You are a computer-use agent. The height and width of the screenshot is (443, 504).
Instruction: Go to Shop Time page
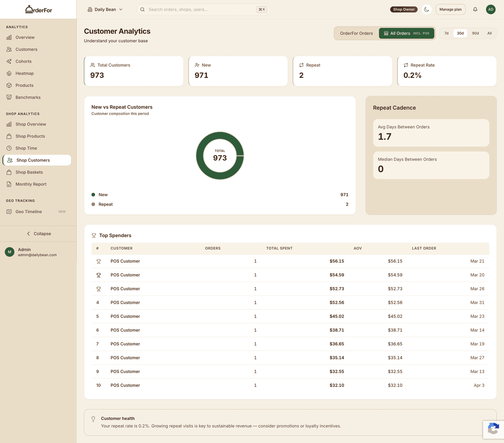[x=37, y=148]
